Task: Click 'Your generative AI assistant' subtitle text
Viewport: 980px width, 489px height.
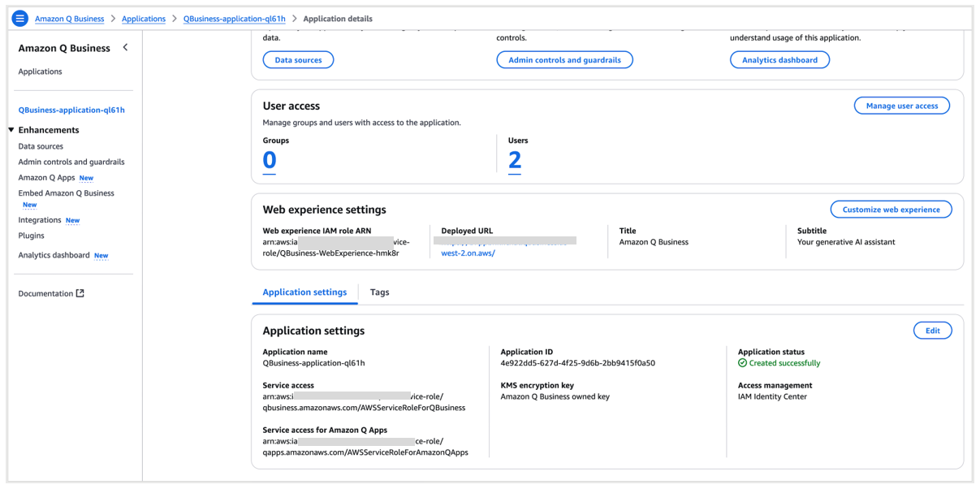Action: pyautogui.click(x=846, y=242)
